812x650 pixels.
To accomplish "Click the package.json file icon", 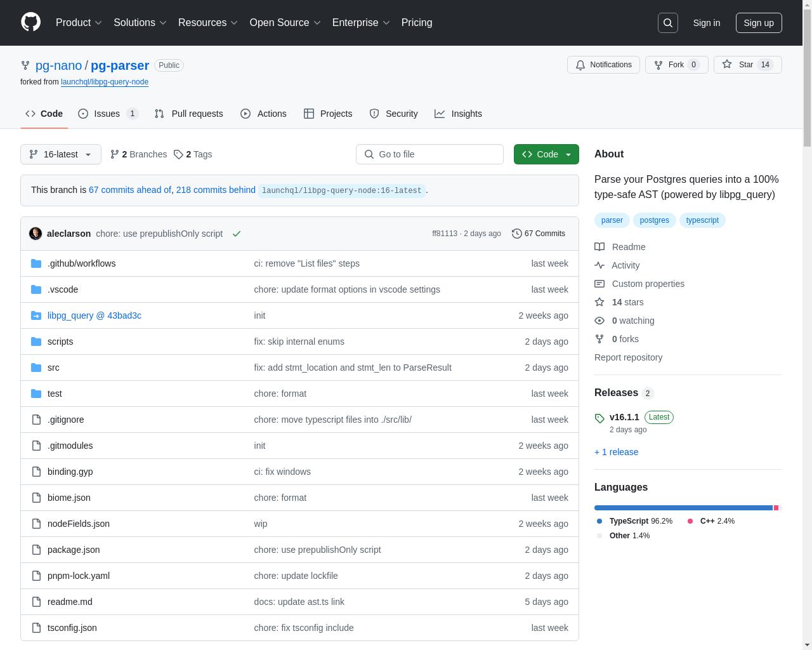I will pos(36,550).
